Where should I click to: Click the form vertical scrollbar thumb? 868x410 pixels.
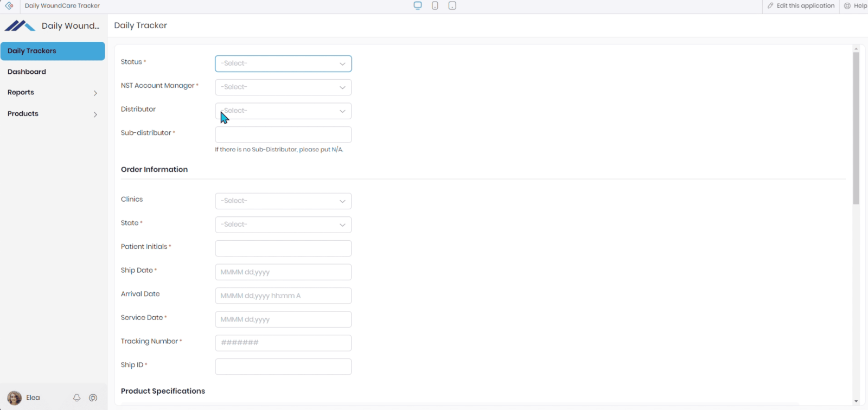click(856, 128)
